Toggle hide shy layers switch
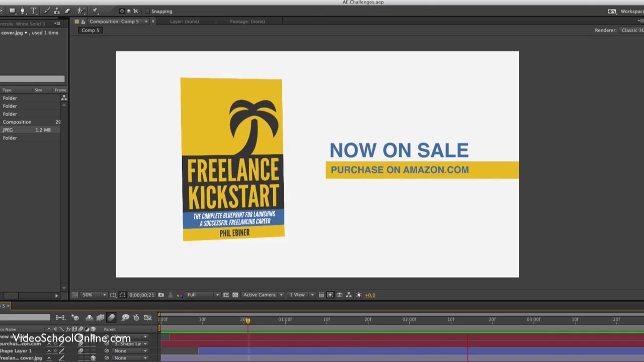The height and width of the screenshot is (362, 644). (90, 318)
